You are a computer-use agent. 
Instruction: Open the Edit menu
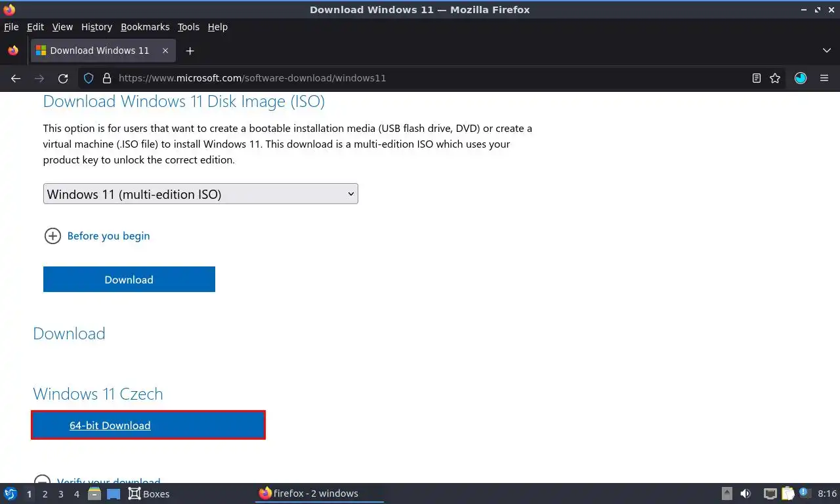pyautogui.click(x=35, y=27)
